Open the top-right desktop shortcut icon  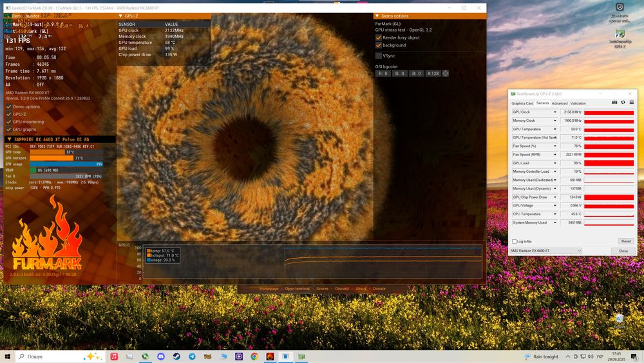pos(620,12)
